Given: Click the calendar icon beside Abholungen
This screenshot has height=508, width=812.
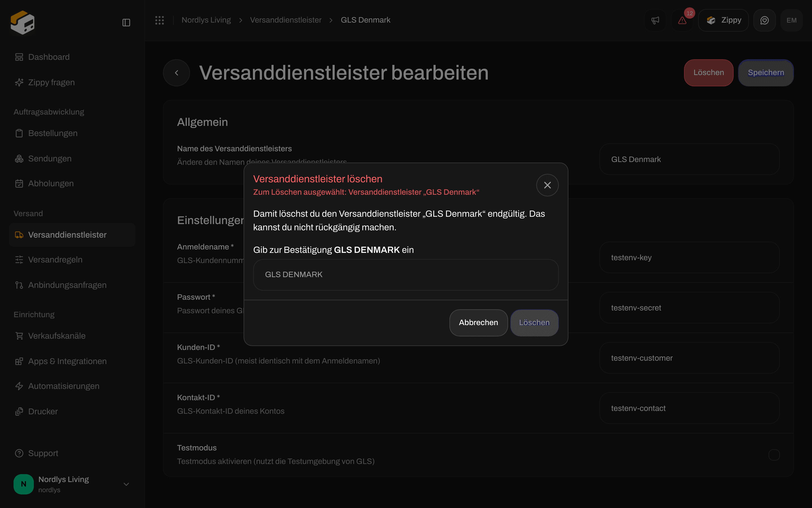Looking at the screenshot, I should pos(19,183).
